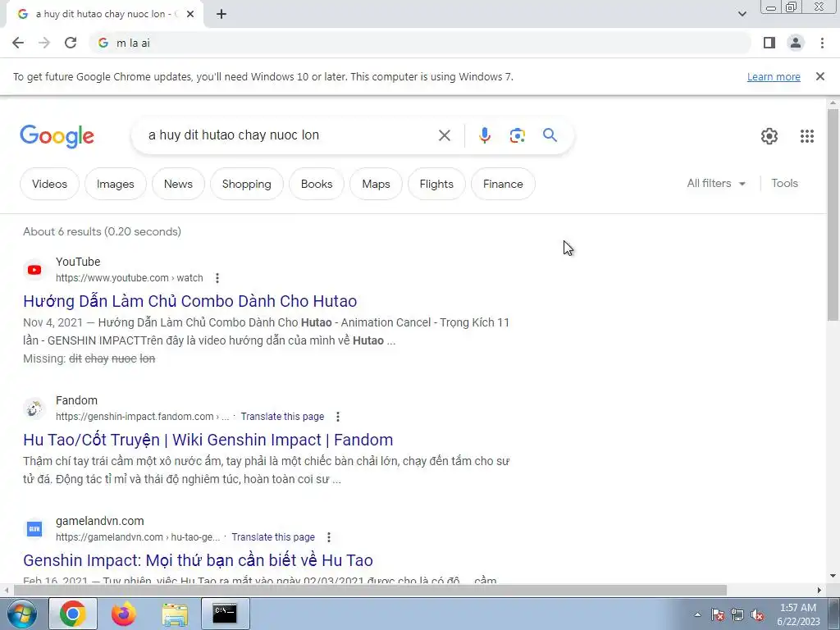Dismiss the Windows 7 update notice

coord(820,76)
